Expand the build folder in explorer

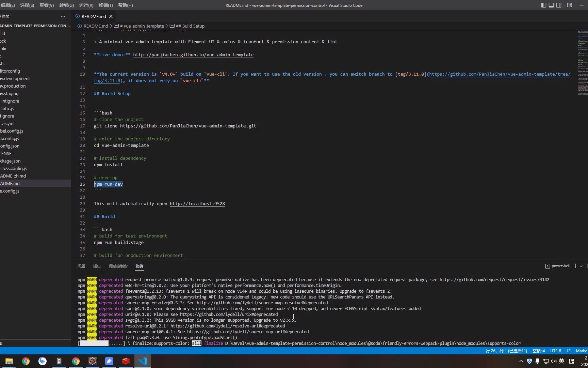pyautogui.click(x=35, y=33)
